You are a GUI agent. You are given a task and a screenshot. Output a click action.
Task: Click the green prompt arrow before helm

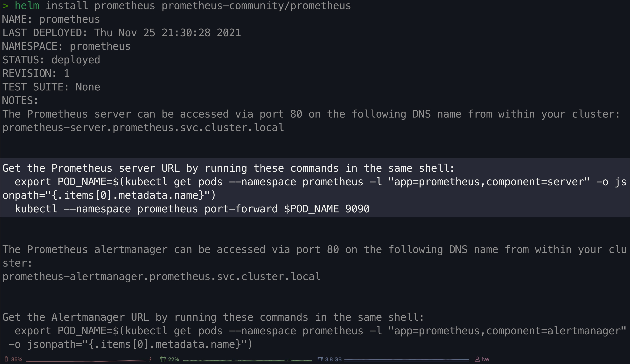click(5, 6)
